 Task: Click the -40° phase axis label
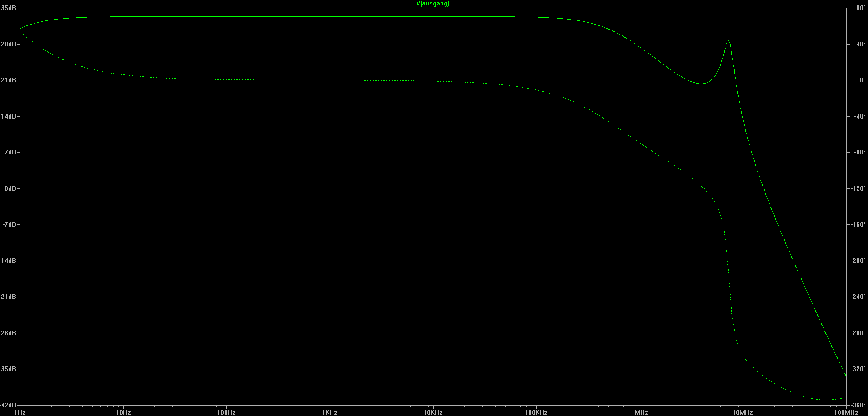(860, 116)
